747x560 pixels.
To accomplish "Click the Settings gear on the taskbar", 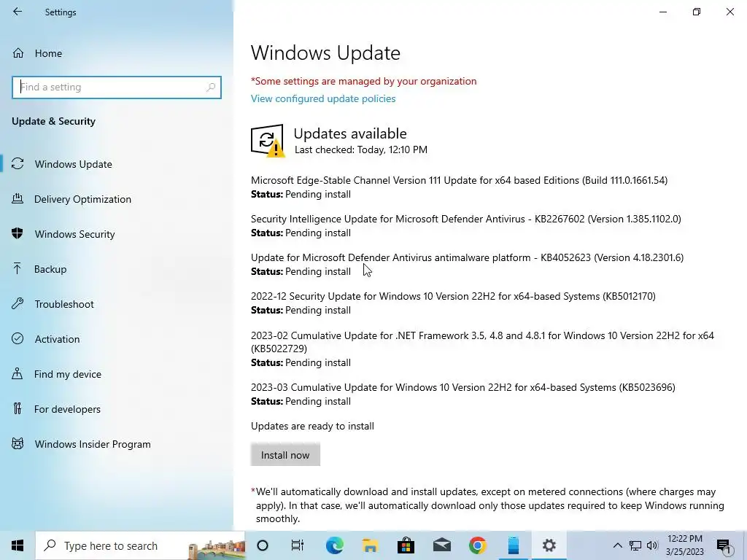I will pyautogui.click(x=549, y=545).
